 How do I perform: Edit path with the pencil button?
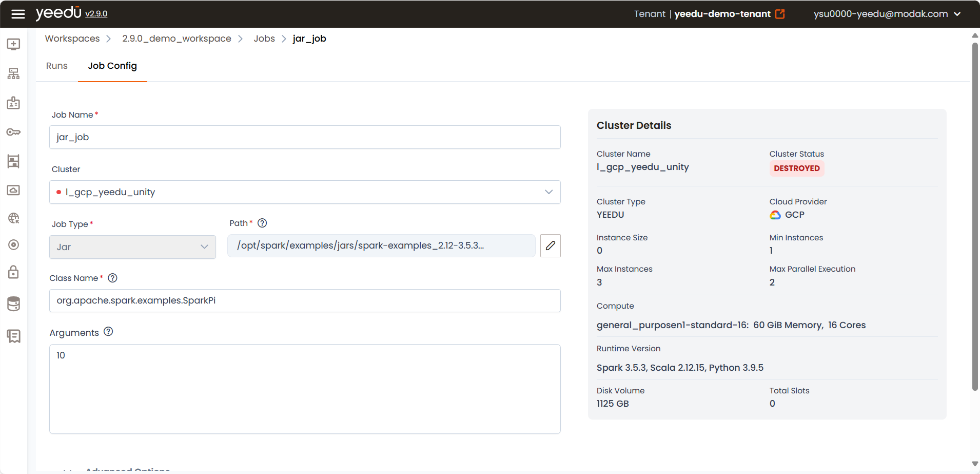tap(551, 245)
